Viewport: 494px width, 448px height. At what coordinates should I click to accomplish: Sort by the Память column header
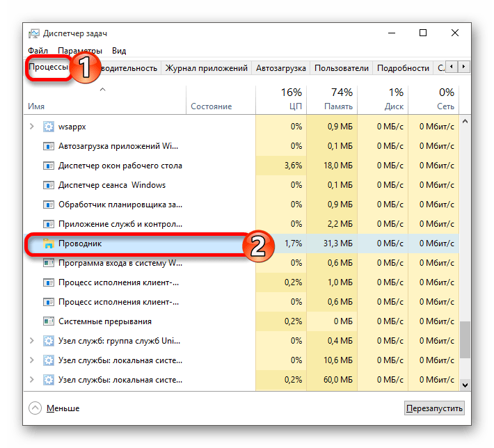click(332, 99)
